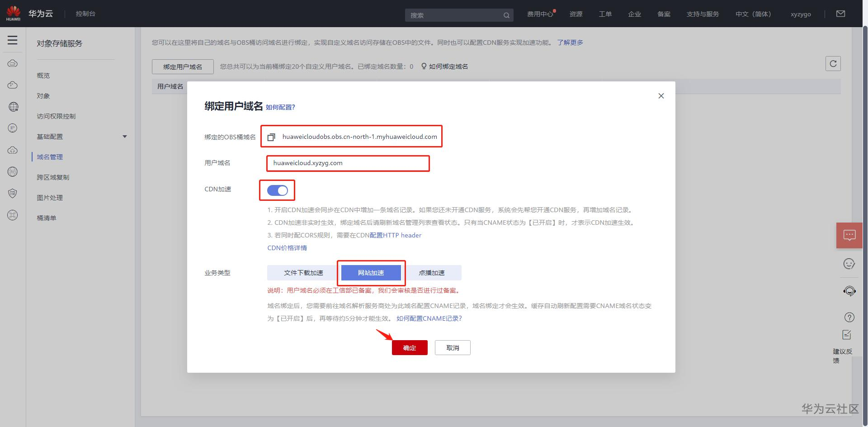Go to 控制台 console
This screenshot has height=427, width=868.
(85, 14)
